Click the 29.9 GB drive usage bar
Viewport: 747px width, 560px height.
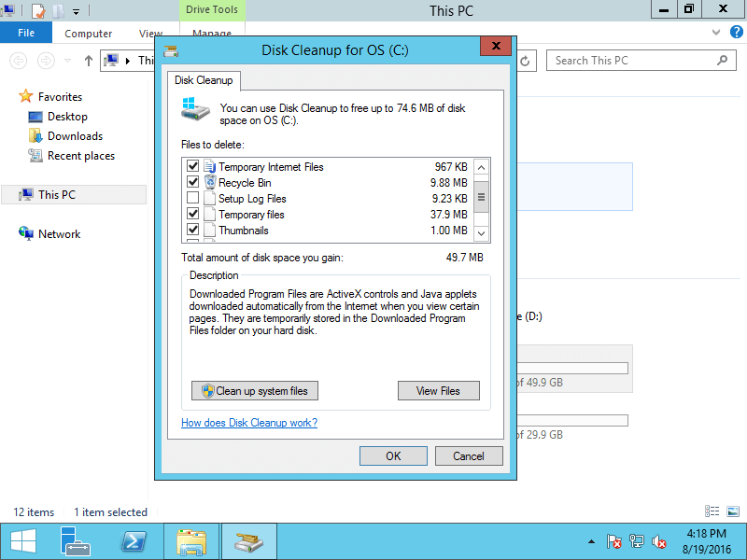tap(572, 421)
